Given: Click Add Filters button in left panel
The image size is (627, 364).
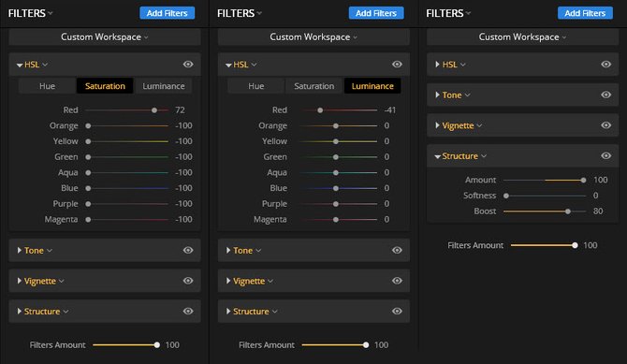Looking at the screenshot, I should (168, 13).
